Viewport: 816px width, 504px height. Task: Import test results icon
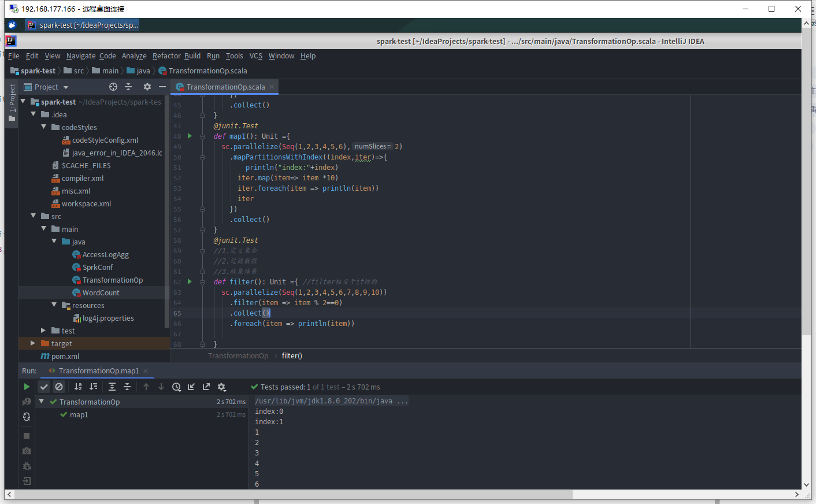coord(191,387)
